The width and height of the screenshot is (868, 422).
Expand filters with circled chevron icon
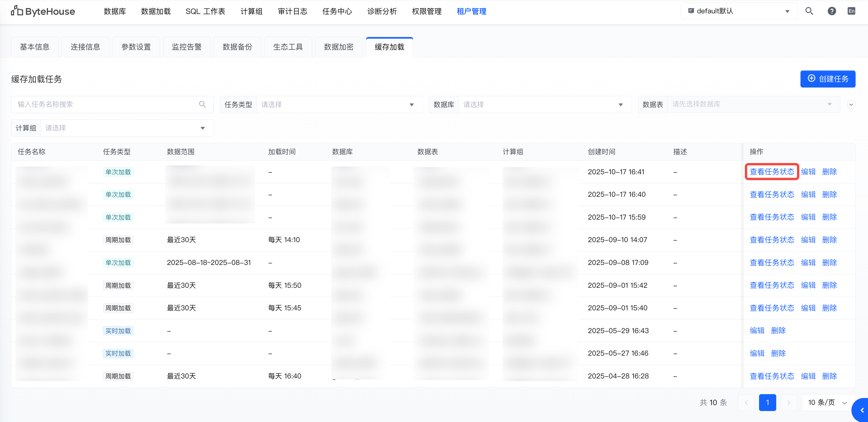point(851,105)
